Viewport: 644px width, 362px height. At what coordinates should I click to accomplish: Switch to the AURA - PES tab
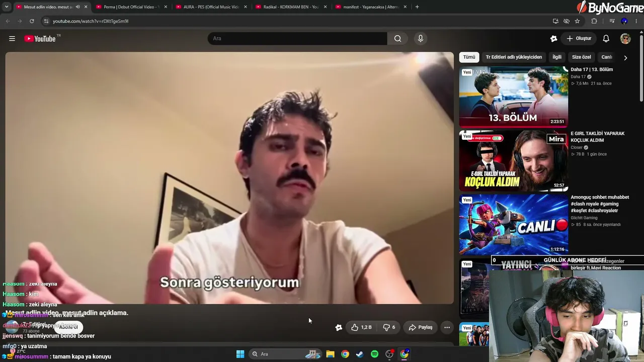pos(211,7)
